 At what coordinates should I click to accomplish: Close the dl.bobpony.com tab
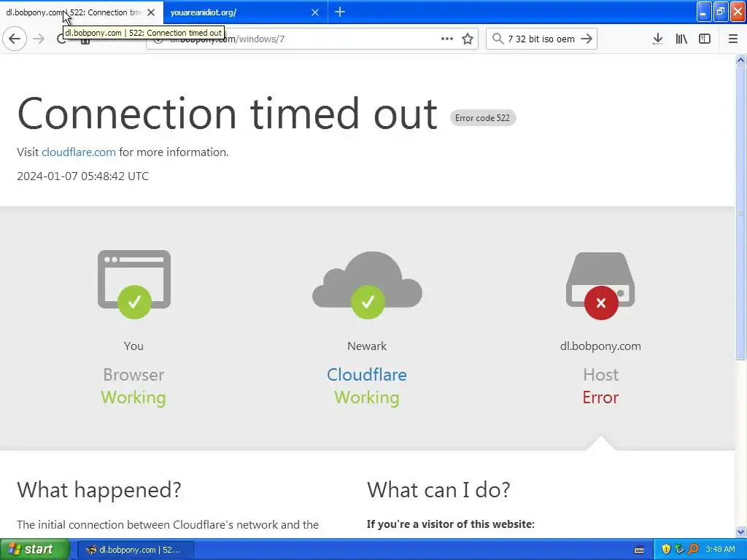tap(151, 12)
